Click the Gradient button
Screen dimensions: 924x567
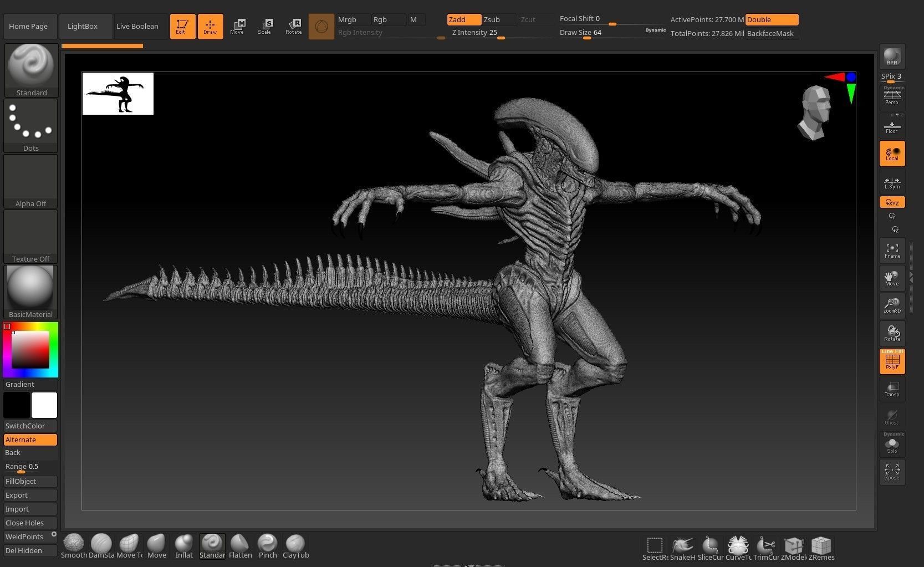point(30,384)
